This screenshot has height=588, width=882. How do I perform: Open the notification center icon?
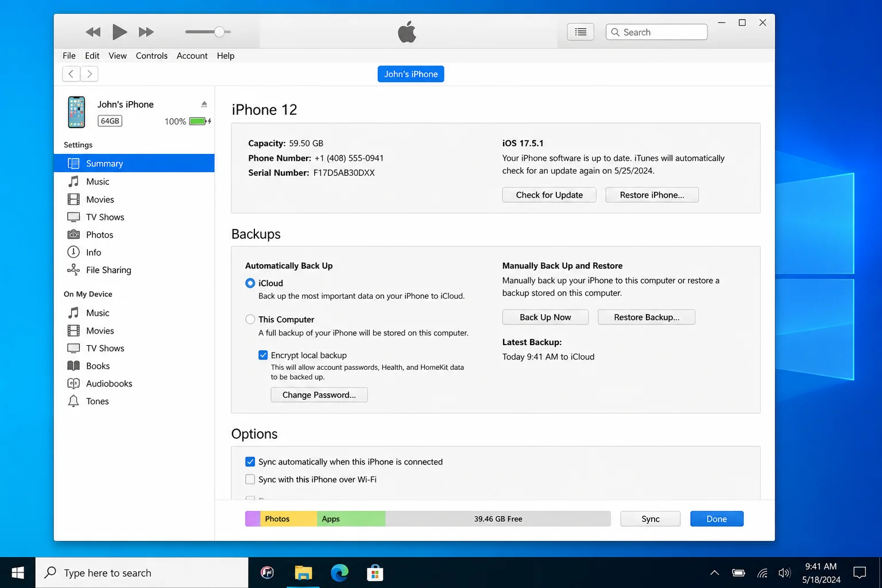tap(860, 572)
